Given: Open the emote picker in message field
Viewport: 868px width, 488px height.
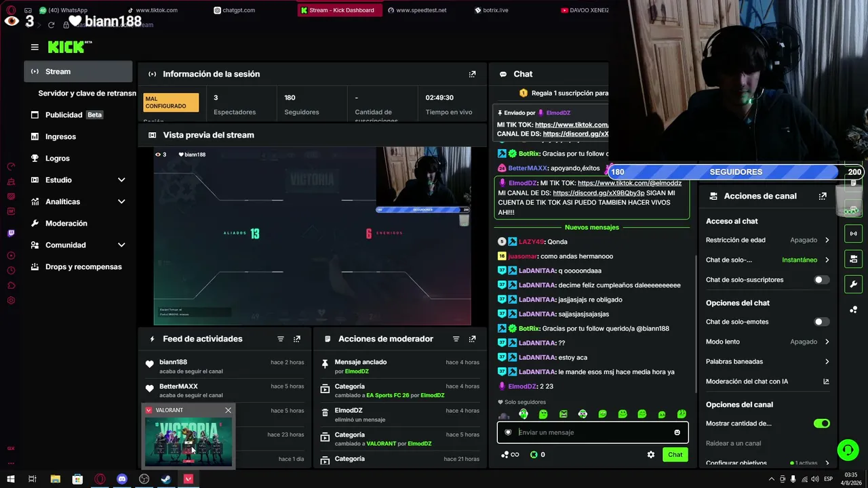Looking at the screenshot, I should pyautogui.click(x=677, y=432).
